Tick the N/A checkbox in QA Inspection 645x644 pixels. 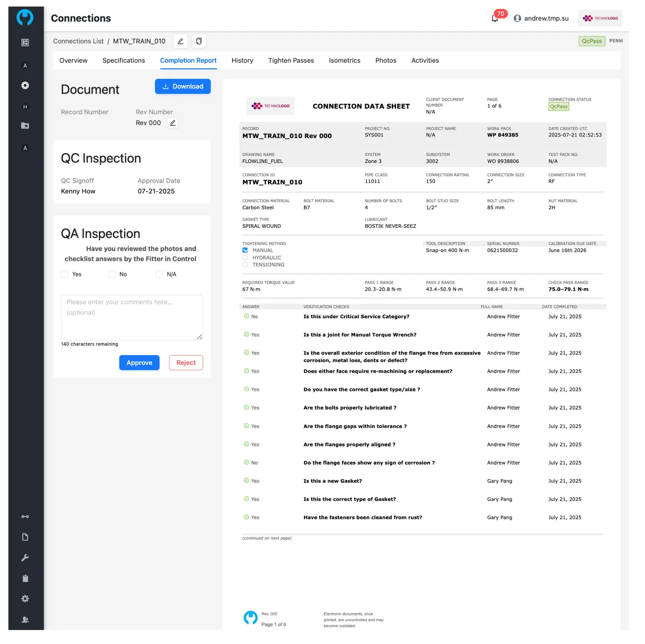(159, 274)
